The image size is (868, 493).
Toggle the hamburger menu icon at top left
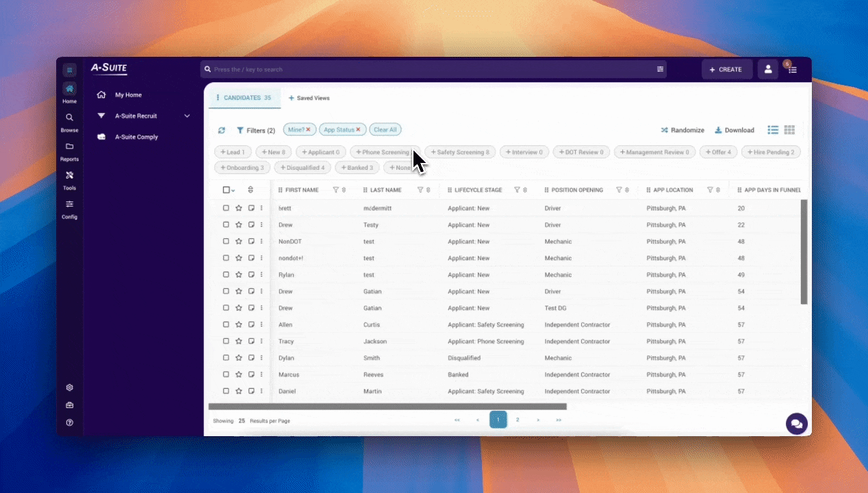[x=69, y=70]
